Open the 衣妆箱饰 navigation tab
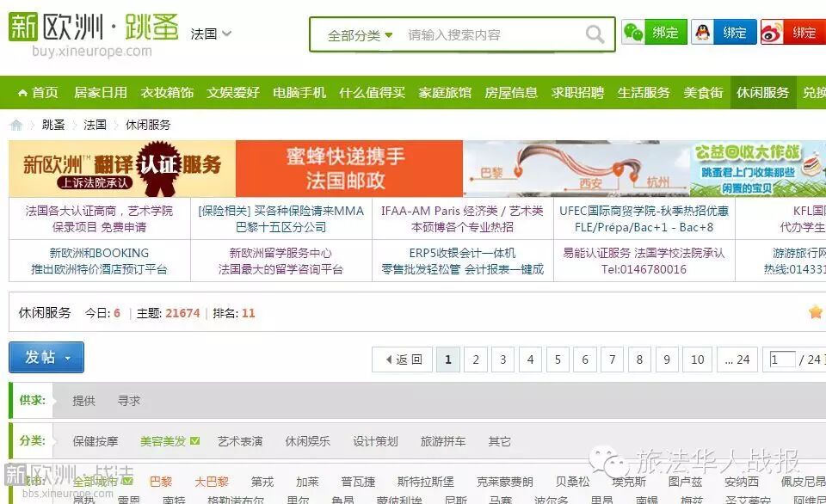 [x=167, y=93]
